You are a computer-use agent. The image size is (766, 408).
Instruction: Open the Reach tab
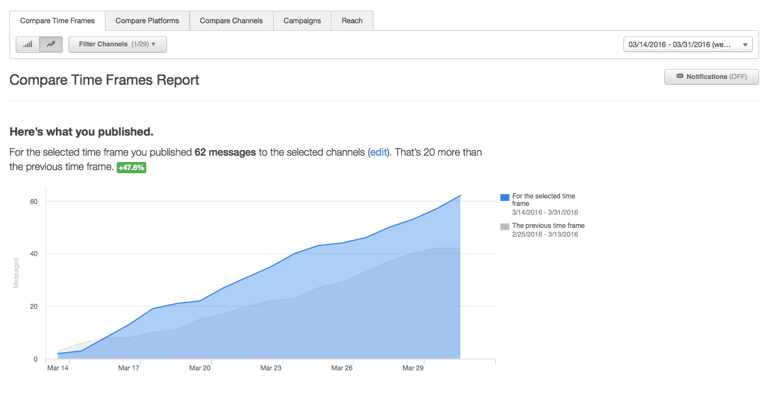pyautogui.click(x=352, y=21)
